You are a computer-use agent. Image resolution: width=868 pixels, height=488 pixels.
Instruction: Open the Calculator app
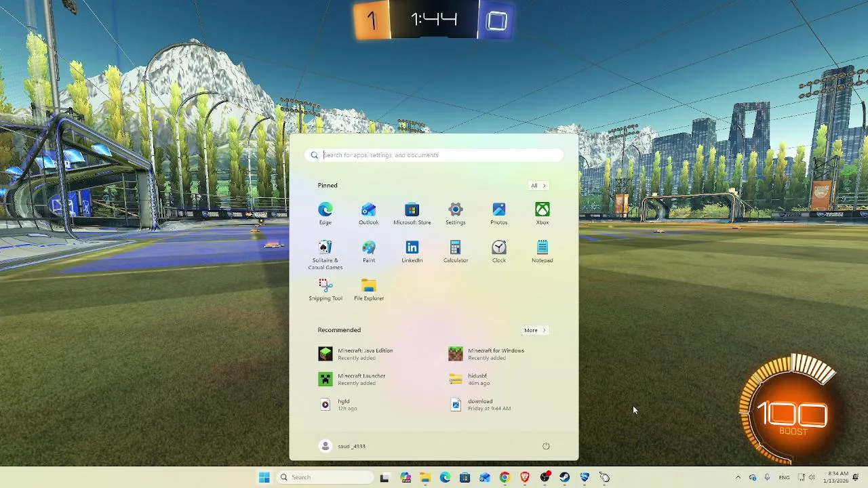(x=456, y=251)
